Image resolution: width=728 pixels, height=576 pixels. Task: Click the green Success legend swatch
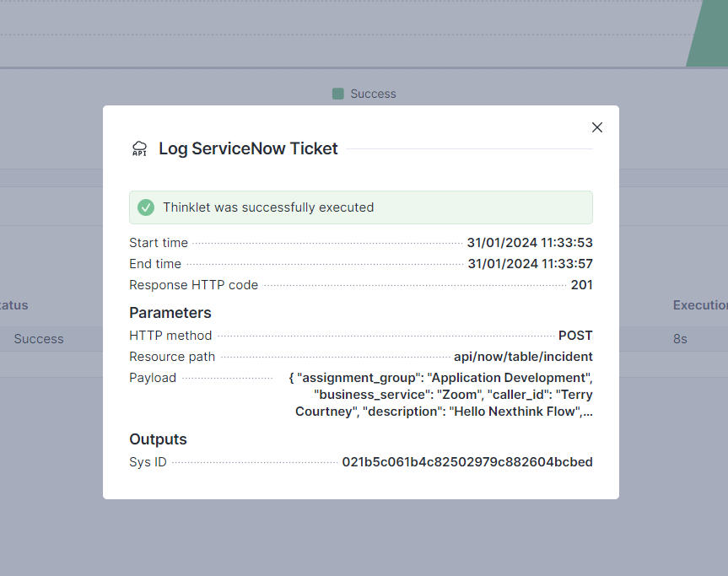pos(338,94)
